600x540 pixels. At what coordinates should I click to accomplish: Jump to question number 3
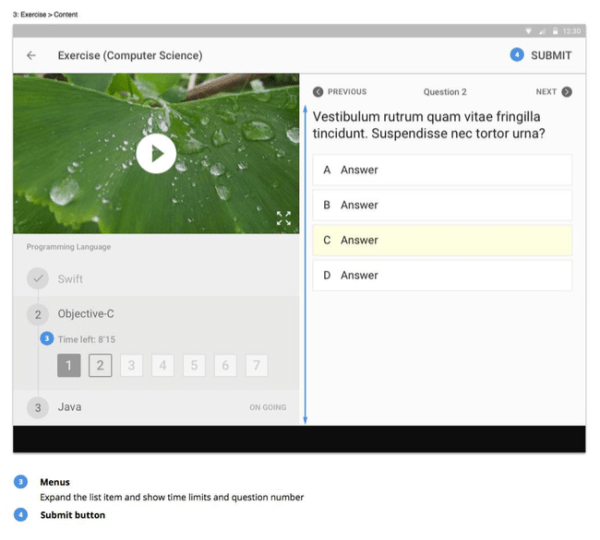131,366
